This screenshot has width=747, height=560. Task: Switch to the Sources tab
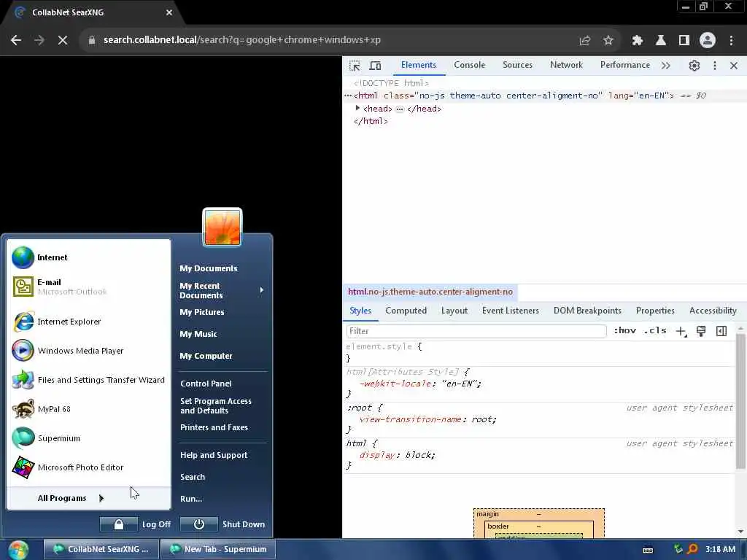pos(517,65)
